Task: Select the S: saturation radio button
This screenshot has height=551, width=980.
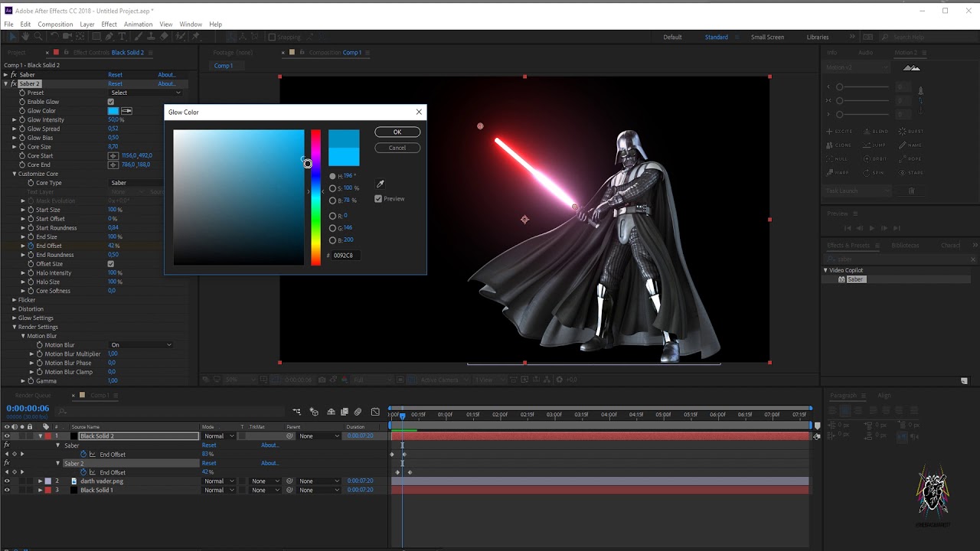Action: 332,188
